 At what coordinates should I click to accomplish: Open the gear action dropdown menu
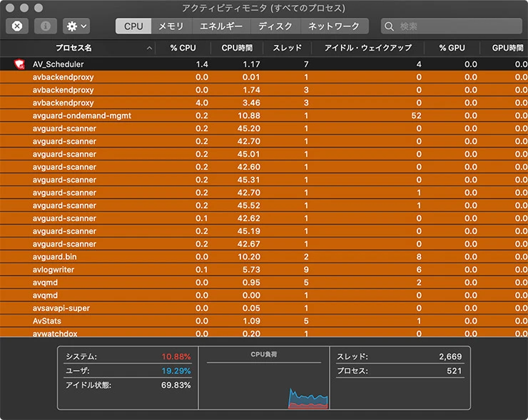[x=76, y=26]
